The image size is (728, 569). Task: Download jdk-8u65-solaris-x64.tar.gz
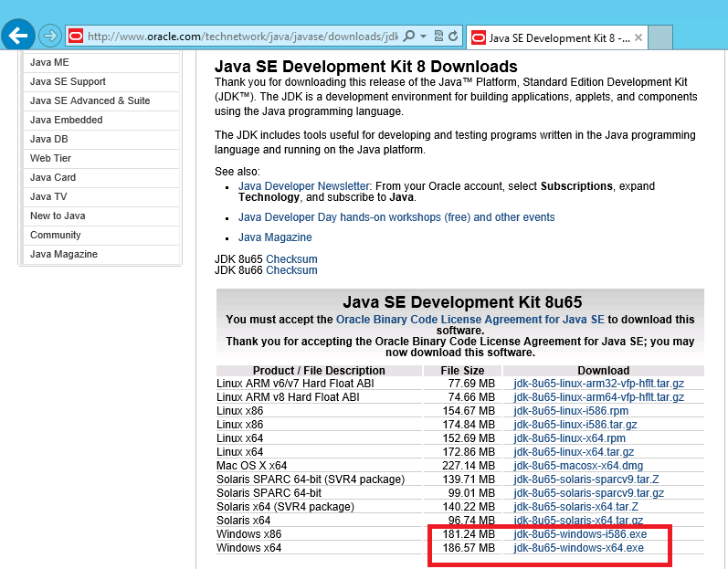[578, 521]
